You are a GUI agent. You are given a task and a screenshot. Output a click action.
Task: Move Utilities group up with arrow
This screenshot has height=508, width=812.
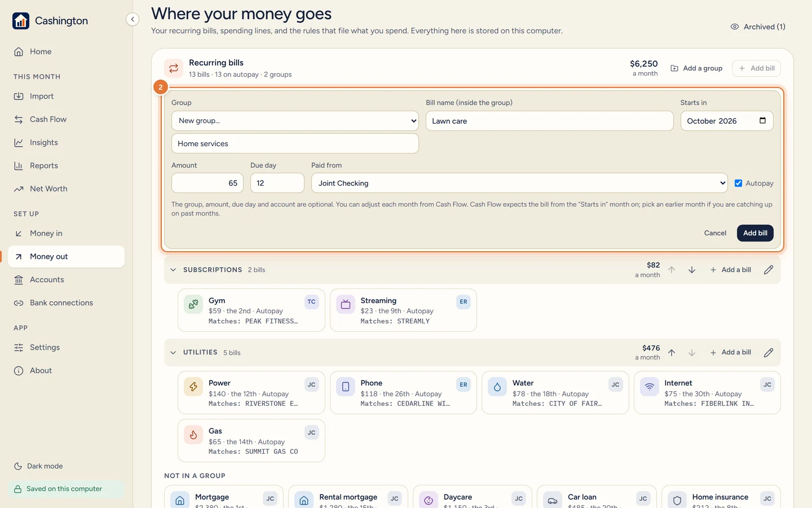[672, 353]
